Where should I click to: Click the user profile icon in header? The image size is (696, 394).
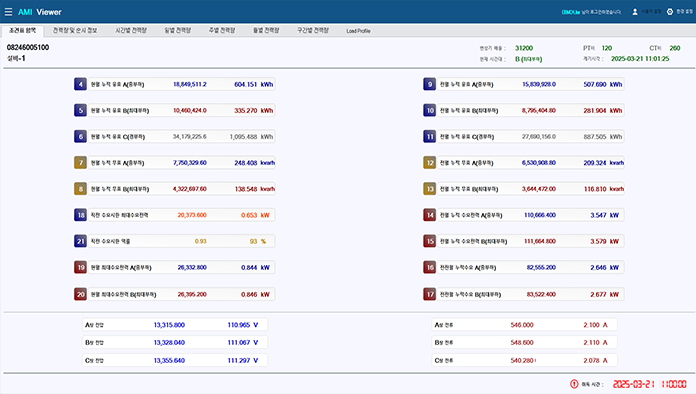(635, 12)
